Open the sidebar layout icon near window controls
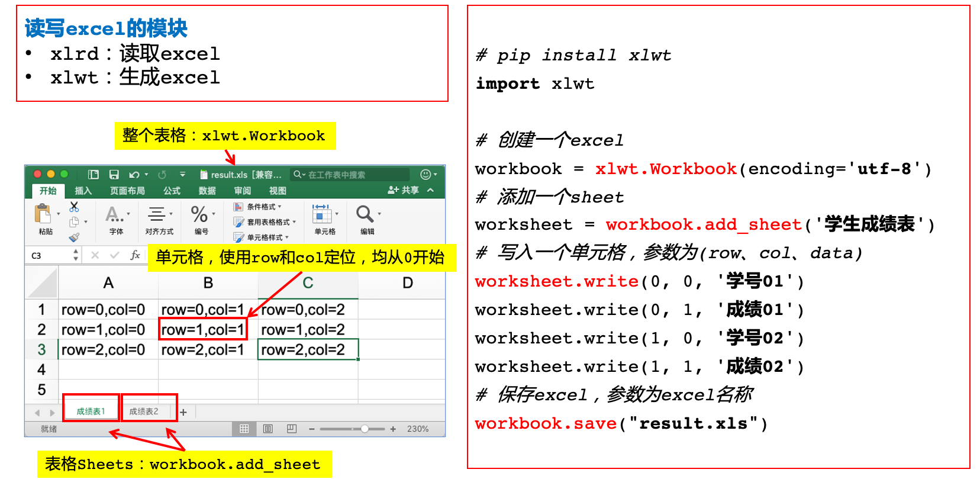The height and width of the screenshot is (482, 980). pyautogui.click(x=94, y=175)
